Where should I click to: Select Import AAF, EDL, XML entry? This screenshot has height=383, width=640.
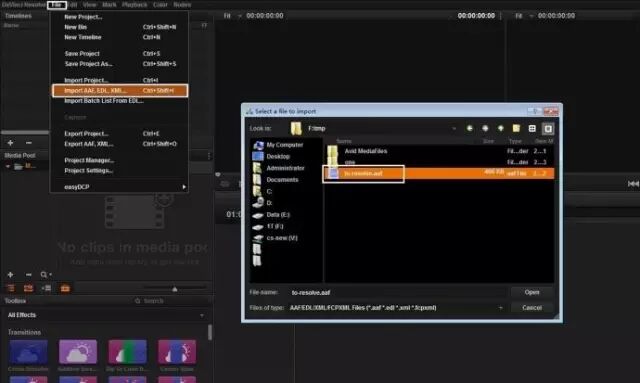(x=120, y=90)
